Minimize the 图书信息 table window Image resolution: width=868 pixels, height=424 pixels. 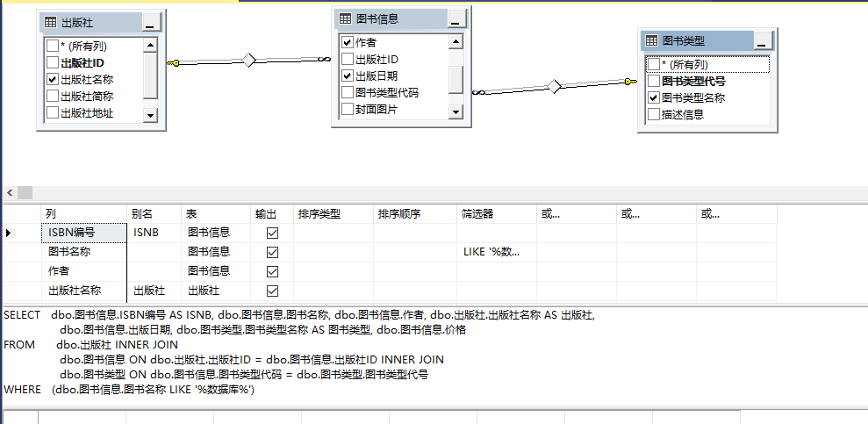(455, 18)
